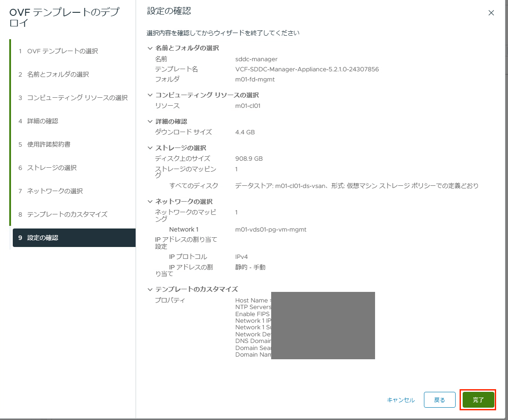Collapse the ネットワークの選択 section
The image size is (508, 420).
click(150, 201)
